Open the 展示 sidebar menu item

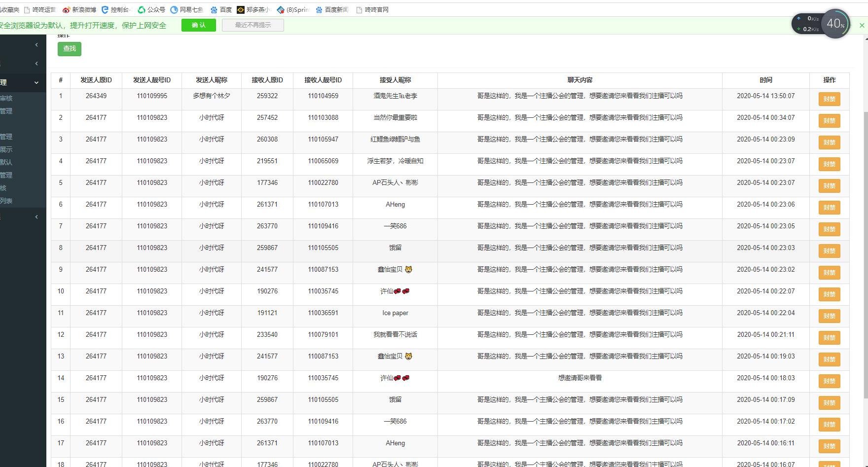[6, 149]
